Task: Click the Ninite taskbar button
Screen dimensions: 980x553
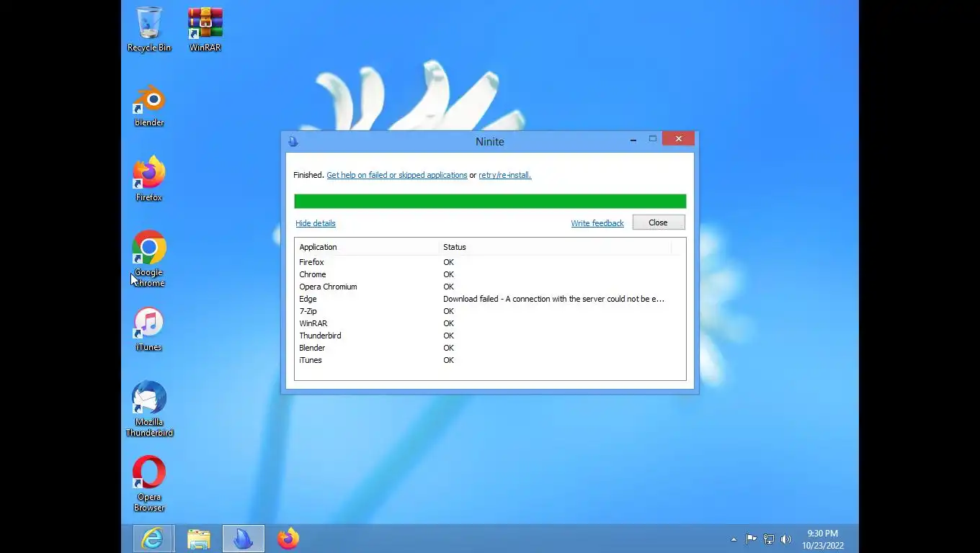Action: (x=244, y=539)
